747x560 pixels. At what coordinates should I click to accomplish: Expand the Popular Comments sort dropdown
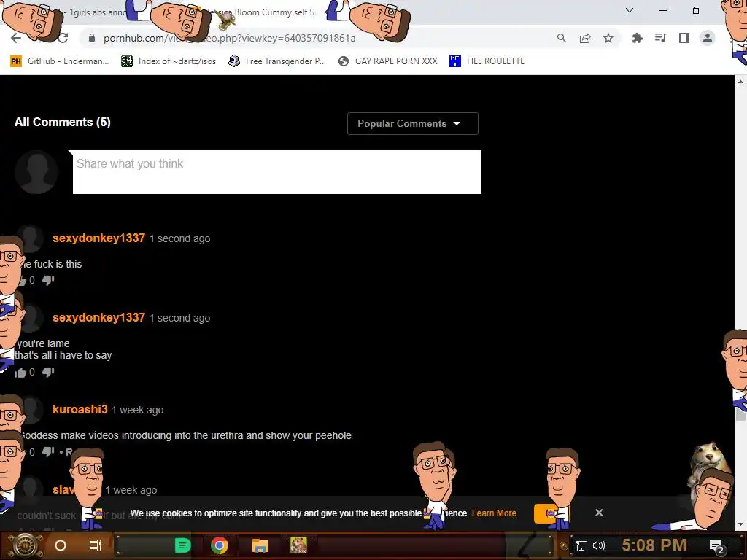413,124
